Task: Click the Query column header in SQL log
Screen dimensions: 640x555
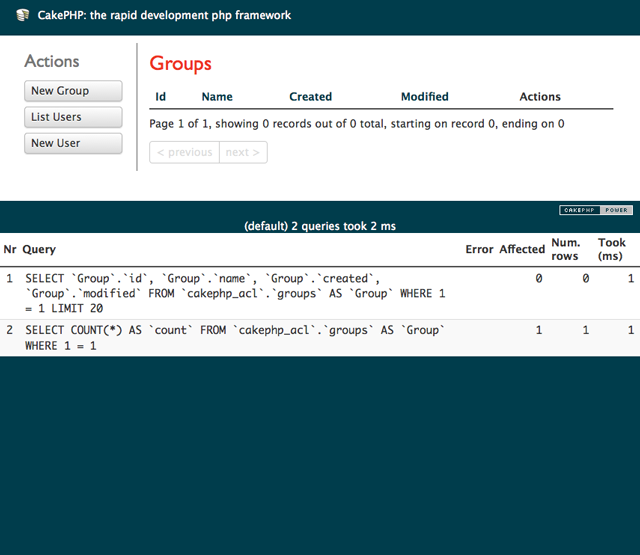Action: point(39,249)
